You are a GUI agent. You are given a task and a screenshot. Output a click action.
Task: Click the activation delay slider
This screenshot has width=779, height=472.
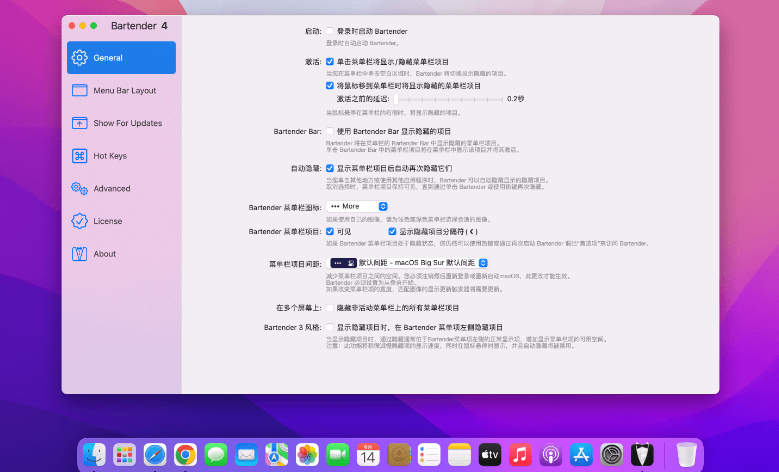point(449,99)
